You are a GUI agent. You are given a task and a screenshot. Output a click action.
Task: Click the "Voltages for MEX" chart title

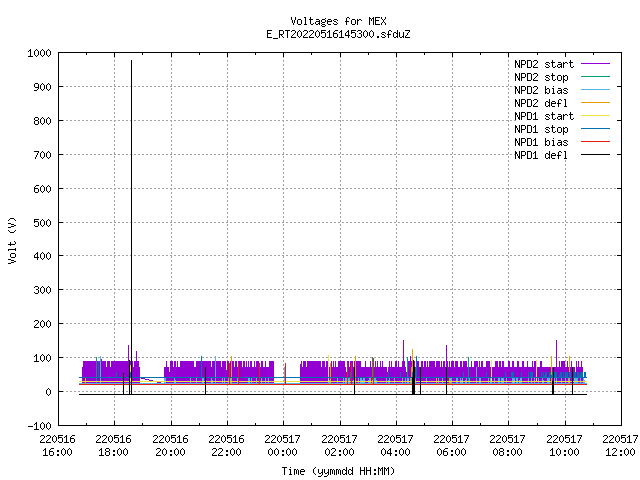pyautogui.click(x=338, y=21)
